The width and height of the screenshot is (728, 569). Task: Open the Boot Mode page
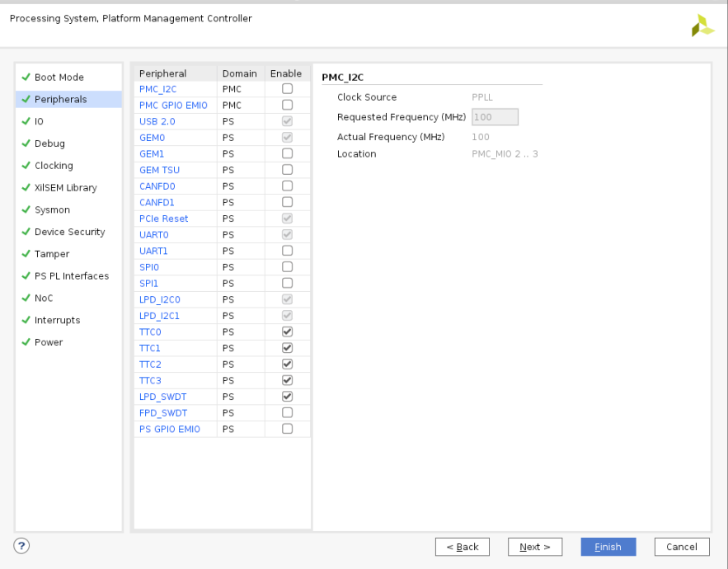tap(59, 78)
